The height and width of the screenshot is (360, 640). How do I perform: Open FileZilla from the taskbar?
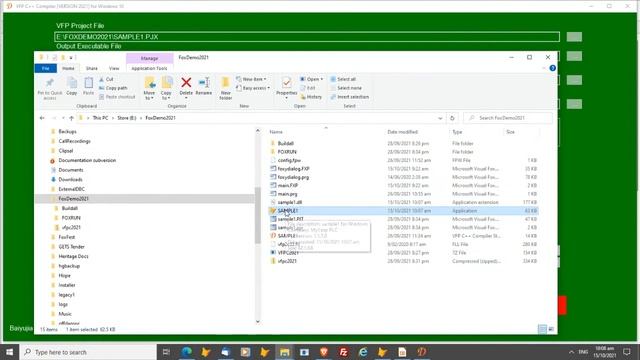343,352
